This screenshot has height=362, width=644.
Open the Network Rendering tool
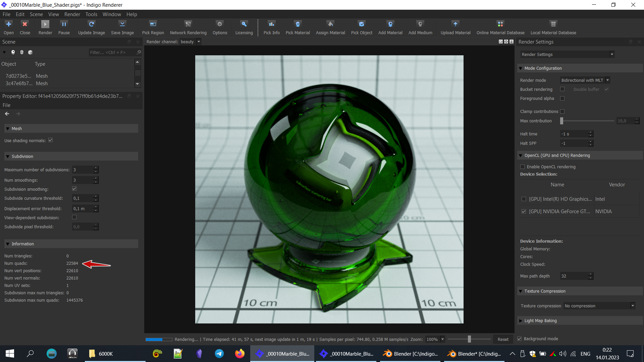pos(188,27)
